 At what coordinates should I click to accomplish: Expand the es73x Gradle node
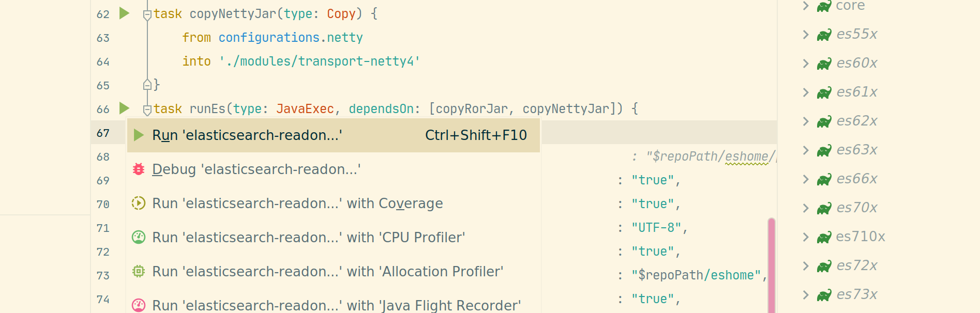[x=806, y=295]
